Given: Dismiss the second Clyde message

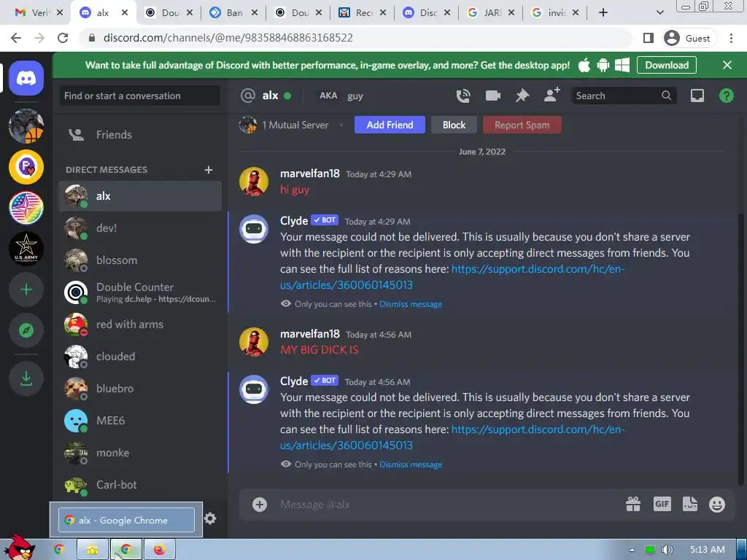Looking at the screenshot, I should coord(411,464).
